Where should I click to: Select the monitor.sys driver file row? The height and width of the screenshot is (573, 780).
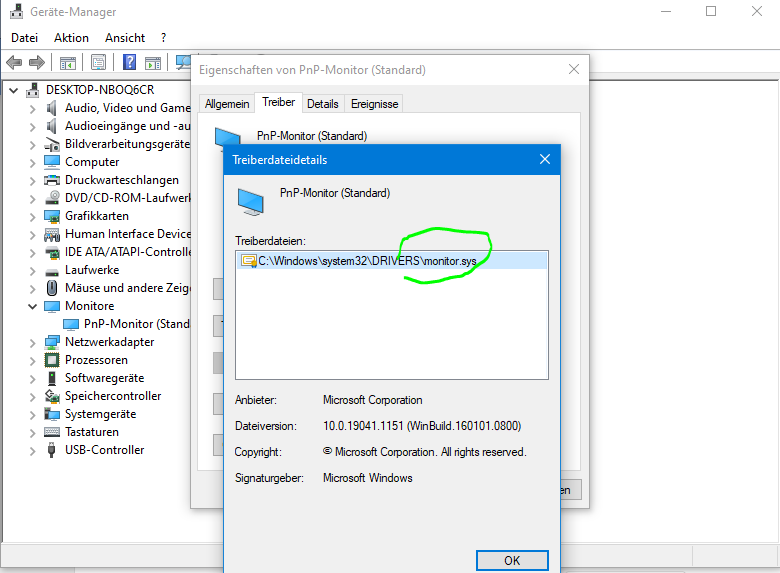click(392, 261)
